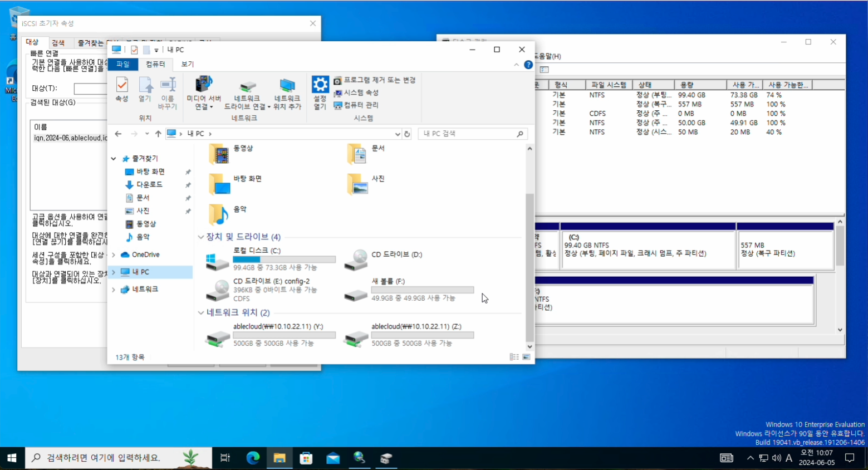Click 컴퓨터 관리 in the ribbon

(x=356, y=105)
